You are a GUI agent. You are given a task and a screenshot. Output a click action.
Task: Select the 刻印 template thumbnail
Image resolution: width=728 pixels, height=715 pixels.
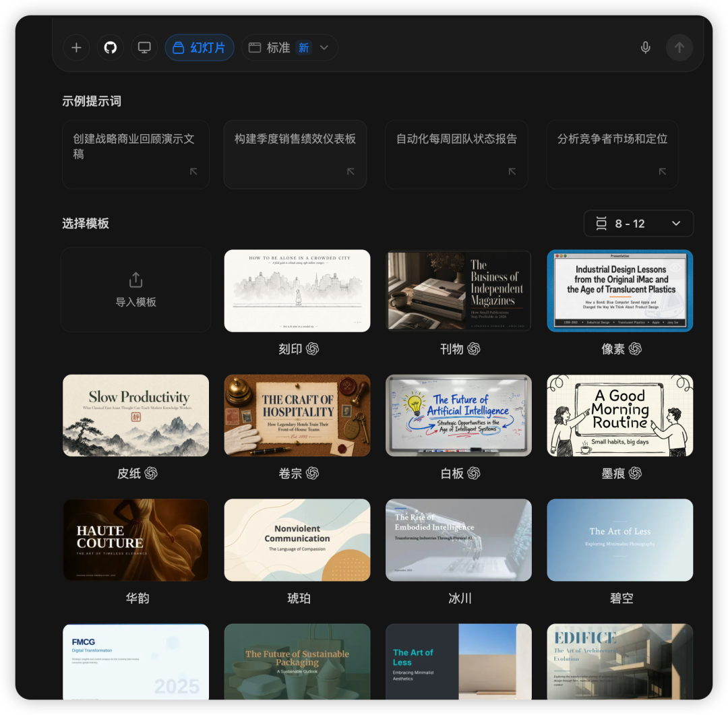(297, 290)
